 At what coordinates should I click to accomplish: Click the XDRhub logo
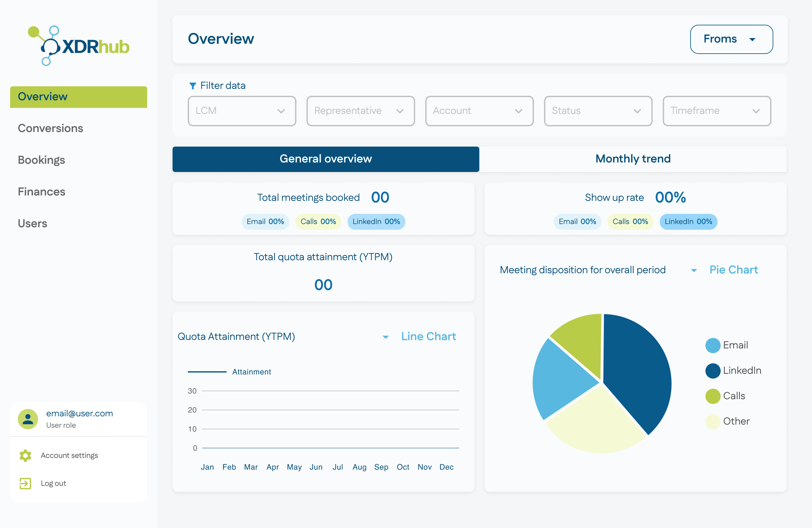[78, 46]
